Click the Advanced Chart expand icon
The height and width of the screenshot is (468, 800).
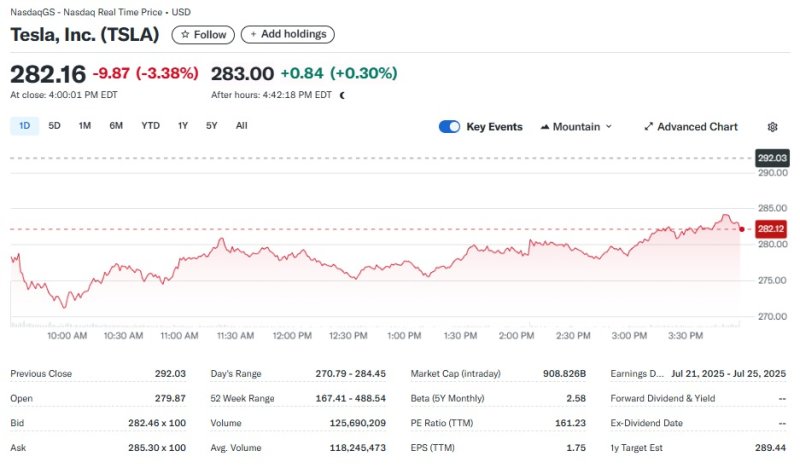click(648, 127)
